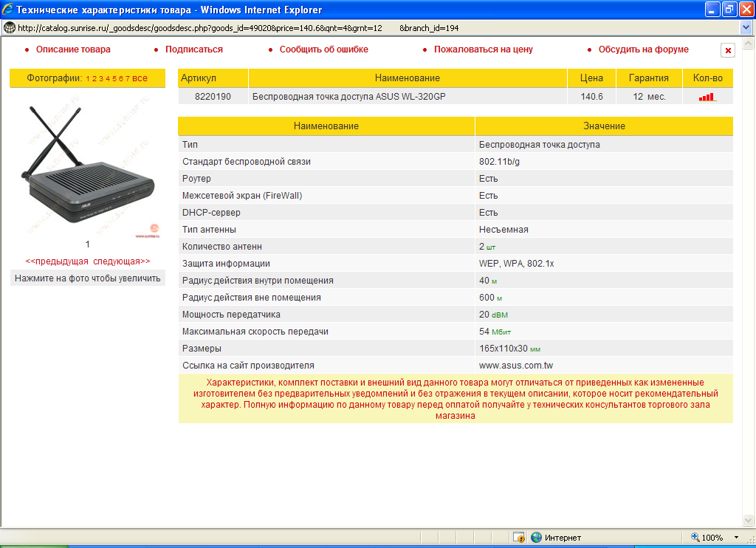Click the 54 Мбит speed value
The height and width of the screenshot is (548, 756).
tap(495, 332)
